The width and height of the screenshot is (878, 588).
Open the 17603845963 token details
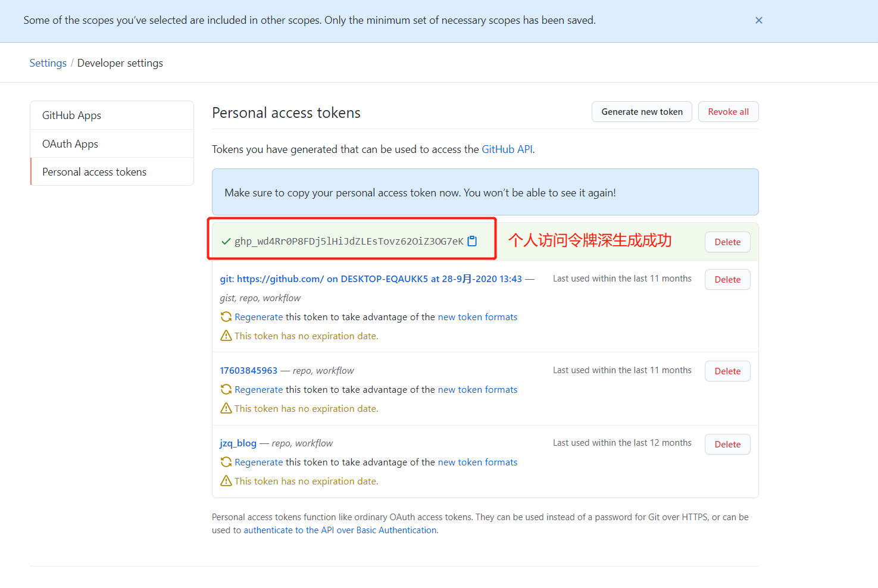[249, 370]
